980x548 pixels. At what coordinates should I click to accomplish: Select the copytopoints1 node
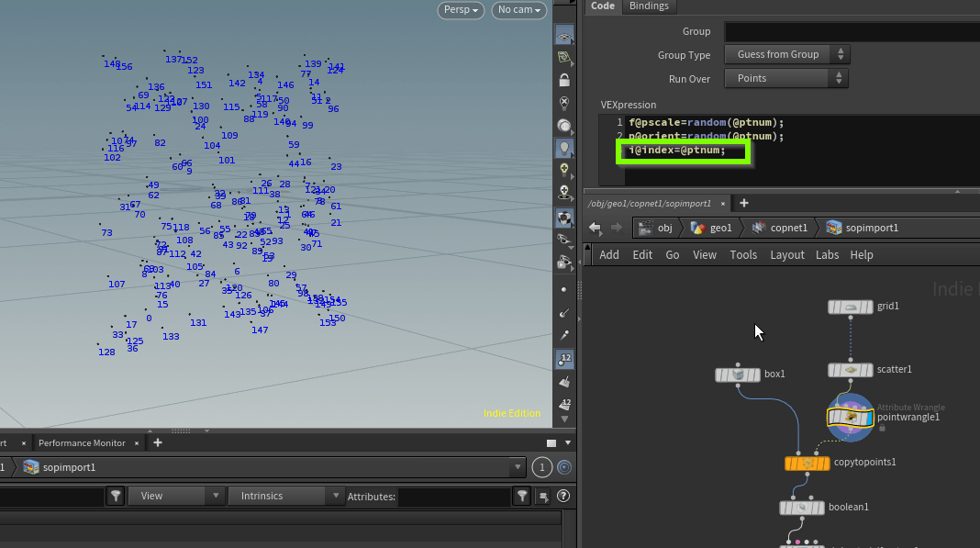tap(807, 463)
